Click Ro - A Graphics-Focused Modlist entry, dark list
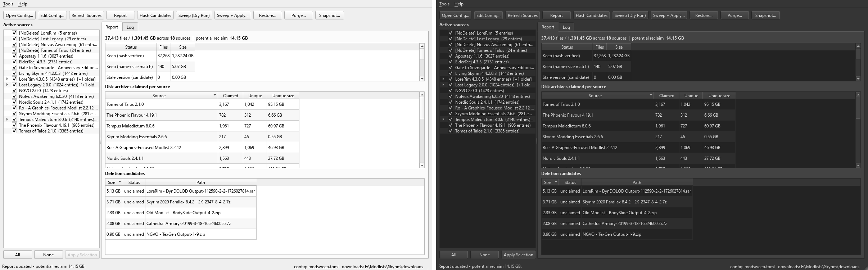This screenshot has width=868, height=270. (x=494, y=108)
